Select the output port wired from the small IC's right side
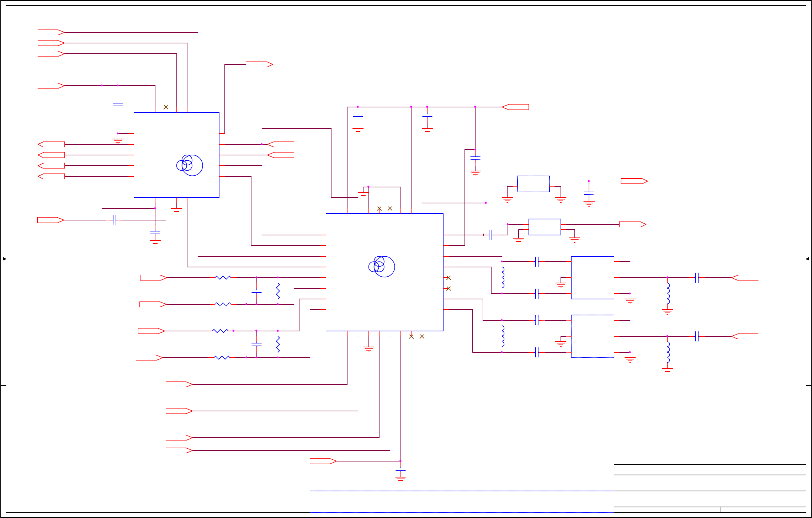 (x=259, y=64)
